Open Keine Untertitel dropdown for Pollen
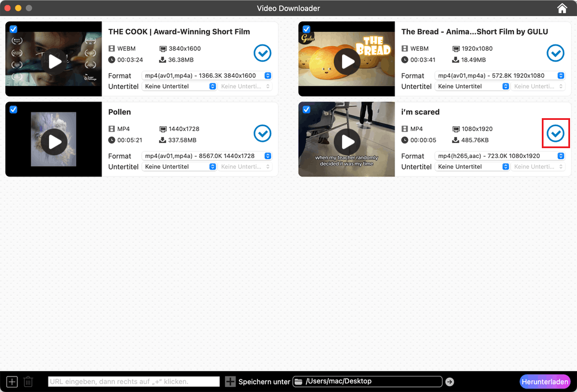Image resolution: width=577 pixels, height=392 pixels. pos(179,167)
